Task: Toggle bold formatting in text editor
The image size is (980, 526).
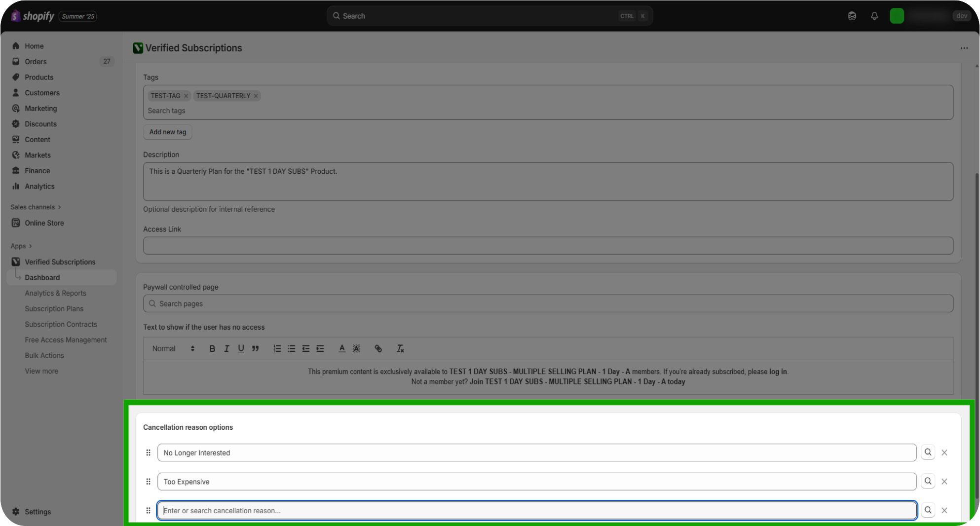Action: click(212, 348)
